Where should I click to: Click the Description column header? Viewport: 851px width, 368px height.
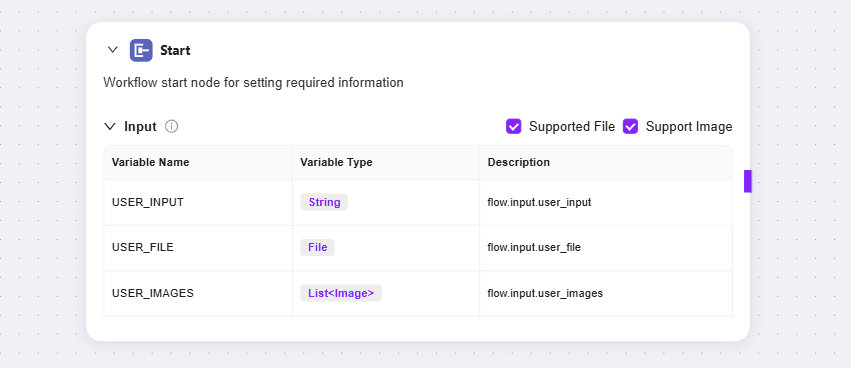(518, 162)
